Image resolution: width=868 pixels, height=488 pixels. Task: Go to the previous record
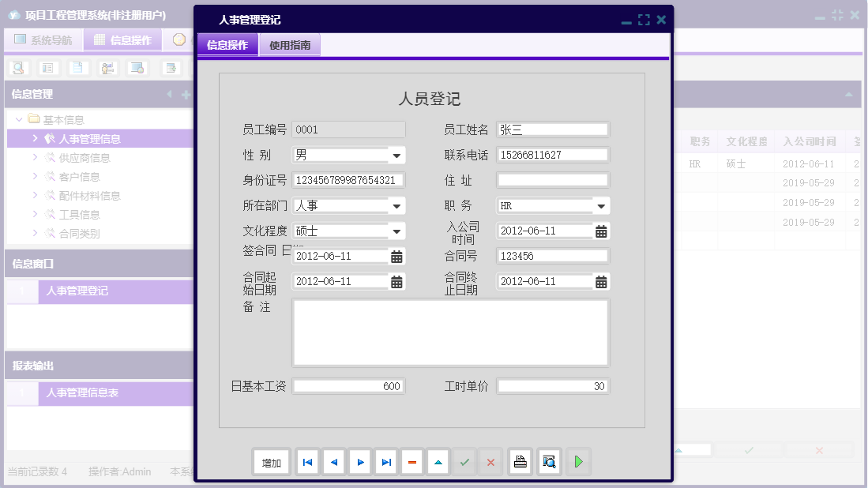(333, 462)
